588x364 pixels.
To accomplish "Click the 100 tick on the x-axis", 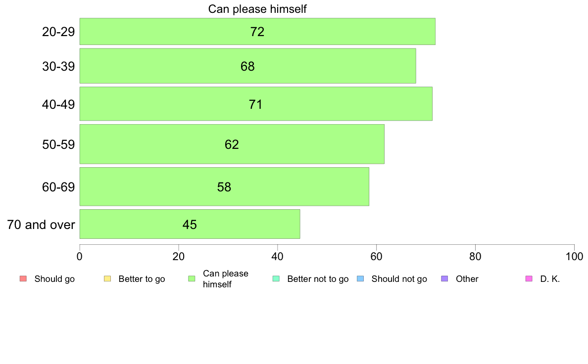I will pos(574,256).
